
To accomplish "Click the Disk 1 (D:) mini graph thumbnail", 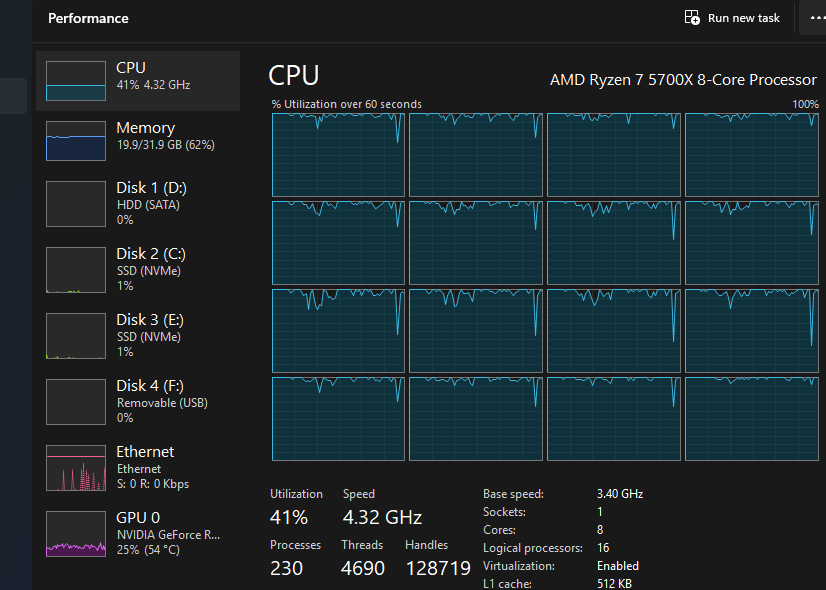I will click(76, 204).
